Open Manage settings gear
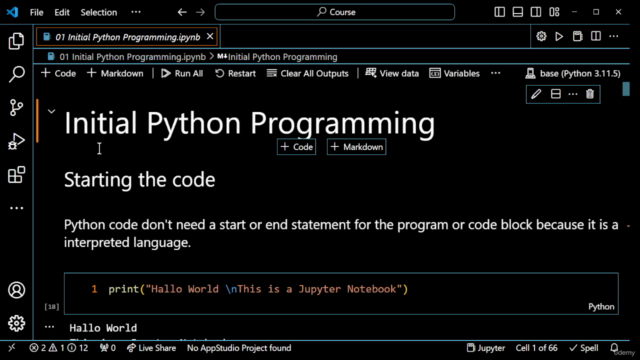 [x=16, y=323]
